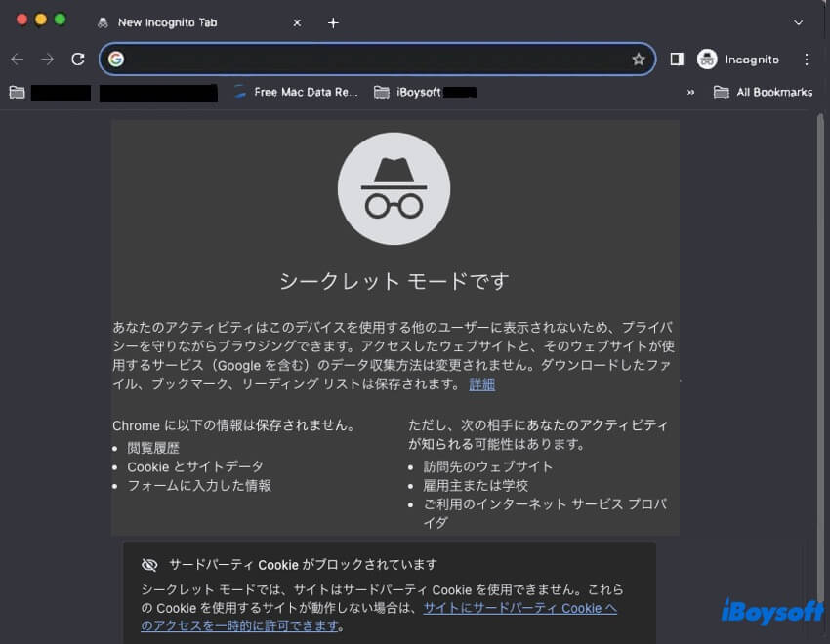Bookmark this tab with the star icon
830x644 pixels.
point(639,60)
